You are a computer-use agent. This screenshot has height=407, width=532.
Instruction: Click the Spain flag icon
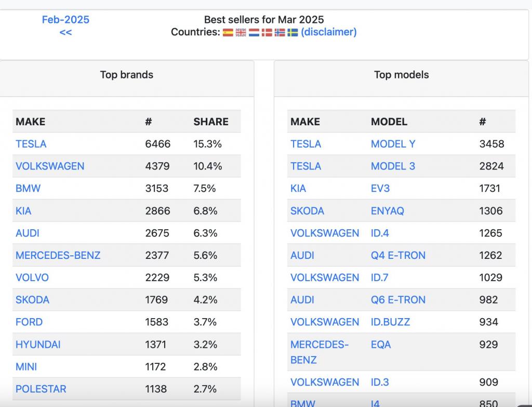tap(228, 33)
